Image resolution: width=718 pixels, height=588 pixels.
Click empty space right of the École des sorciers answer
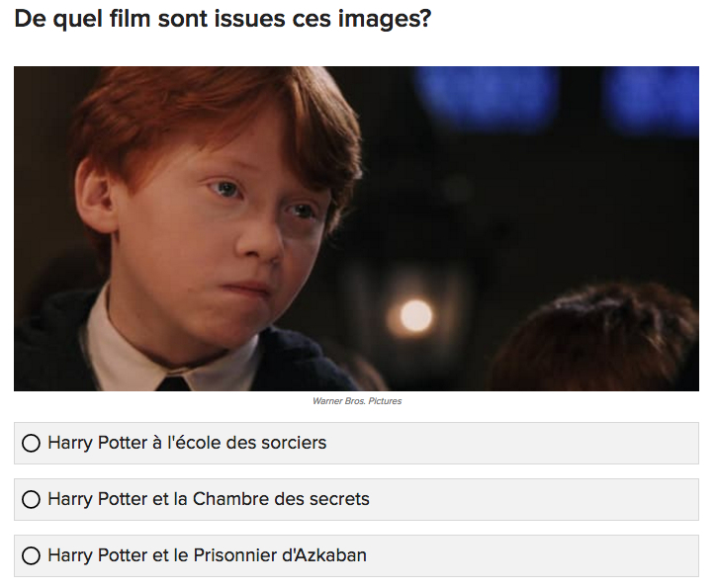(x=544, y=444)
